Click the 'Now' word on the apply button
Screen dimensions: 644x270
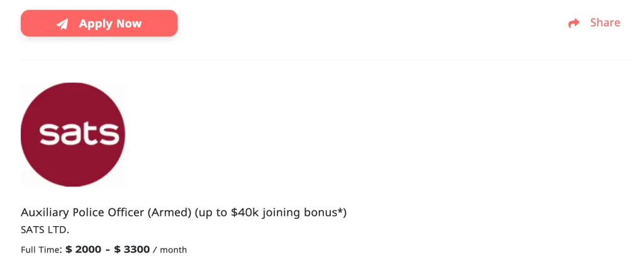pyautogui.click(x=129, y=23)
